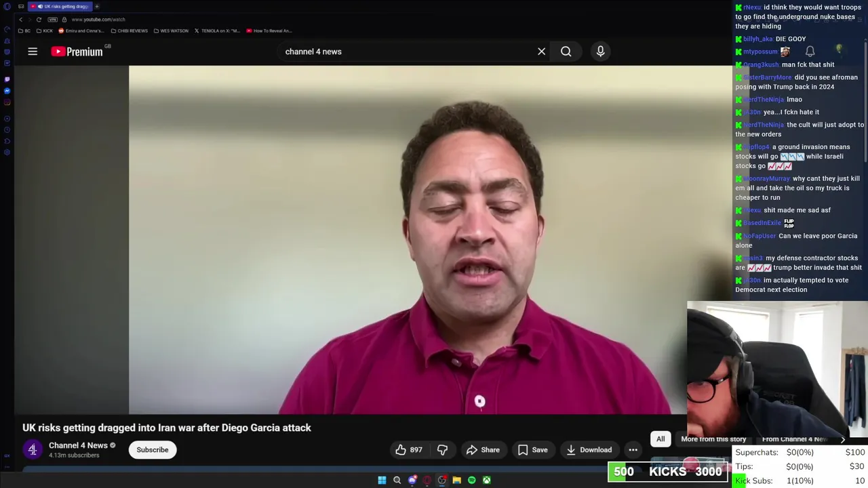Start voice search with microphone icon

coord(600,52)
